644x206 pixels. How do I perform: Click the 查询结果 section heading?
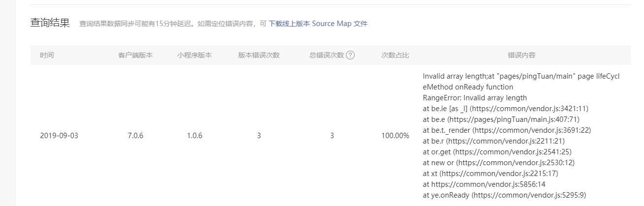(x=50, y=23)
